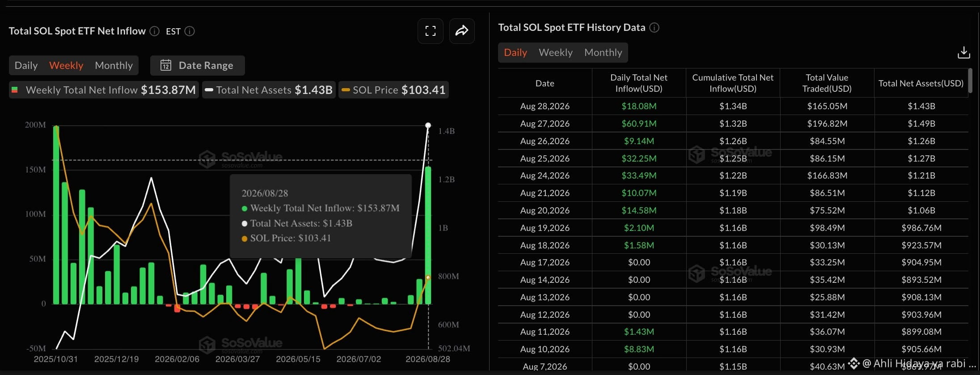
Task: Click the $9.14M inflow value
Action: 639,141
